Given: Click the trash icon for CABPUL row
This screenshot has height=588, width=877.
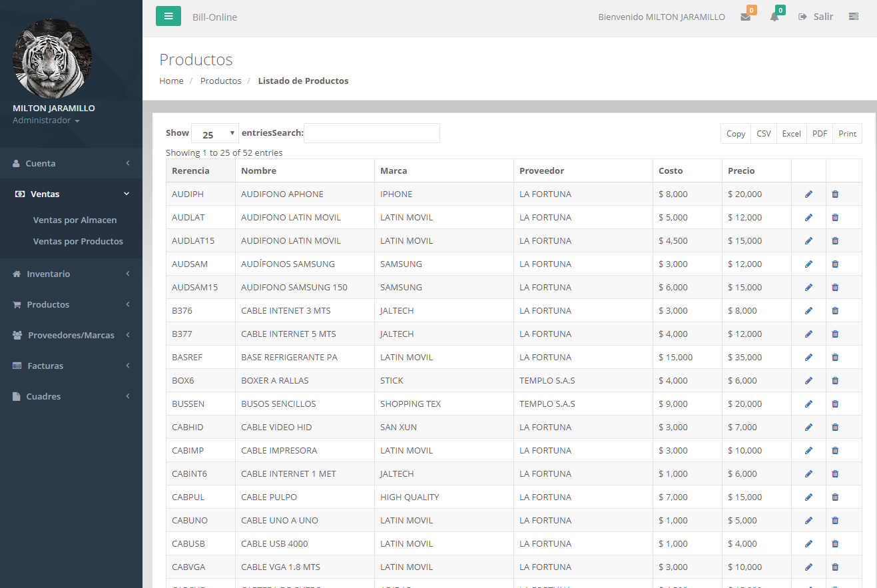Looking at the screenshot, I should [835, 497].
